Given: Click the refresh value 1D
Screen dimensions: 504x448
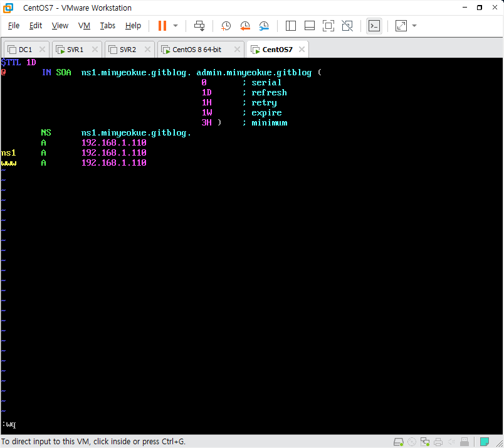Looking at the screenshot, I should point(207,93).
